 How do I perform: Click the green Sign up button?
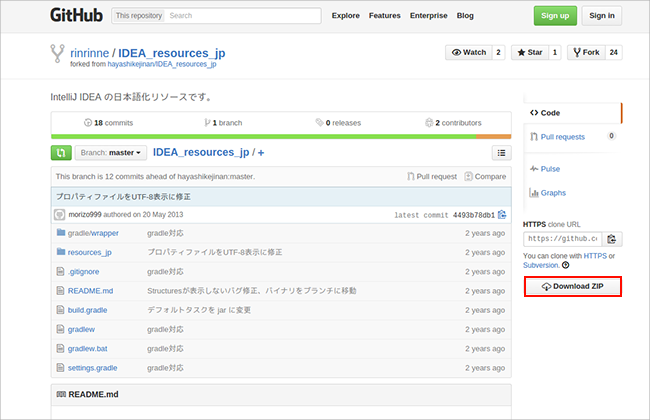555,16
